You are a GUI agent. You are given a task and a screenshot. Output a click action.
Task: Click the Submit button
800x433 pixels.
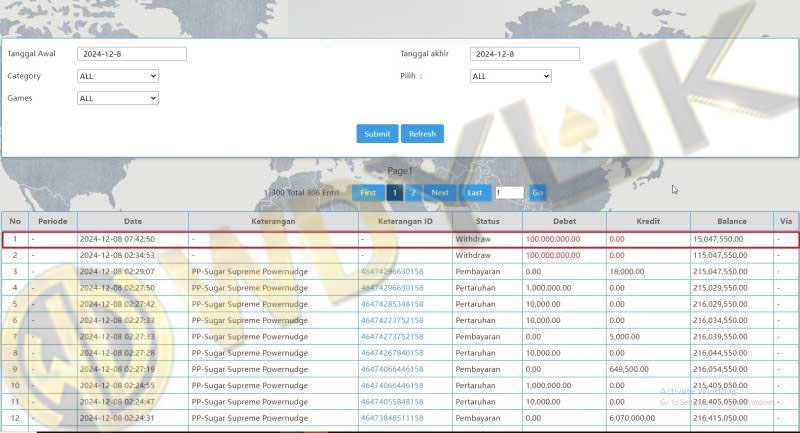(x=377, y=134)
